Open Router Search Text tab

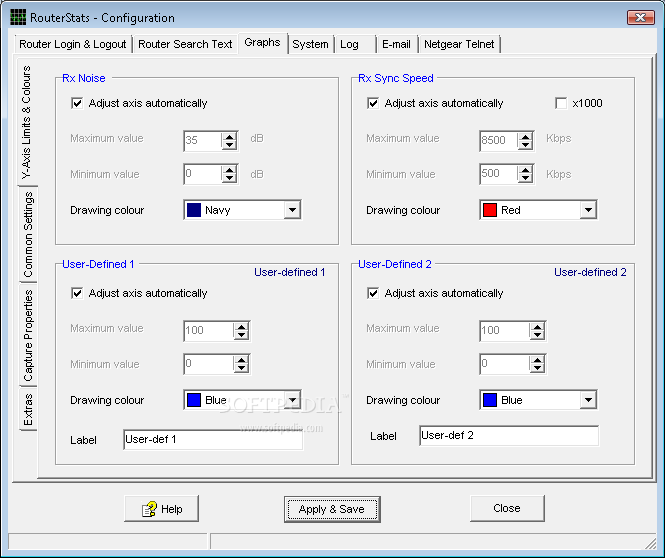185,44
